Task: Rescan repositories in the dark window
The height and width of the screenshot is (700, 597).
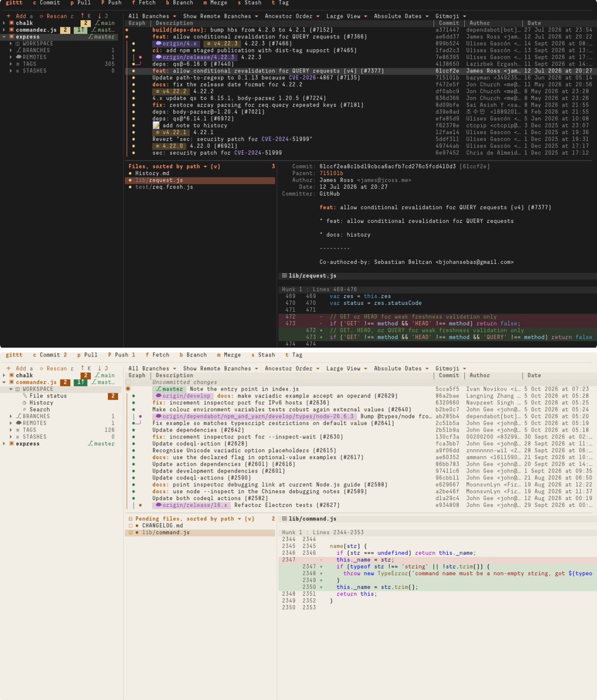Action: [57, 16]
